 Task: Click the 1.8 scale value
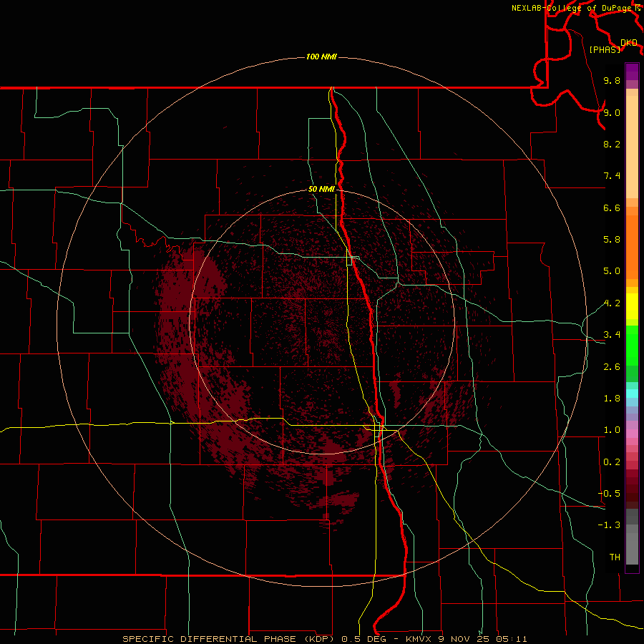point(612,399)
